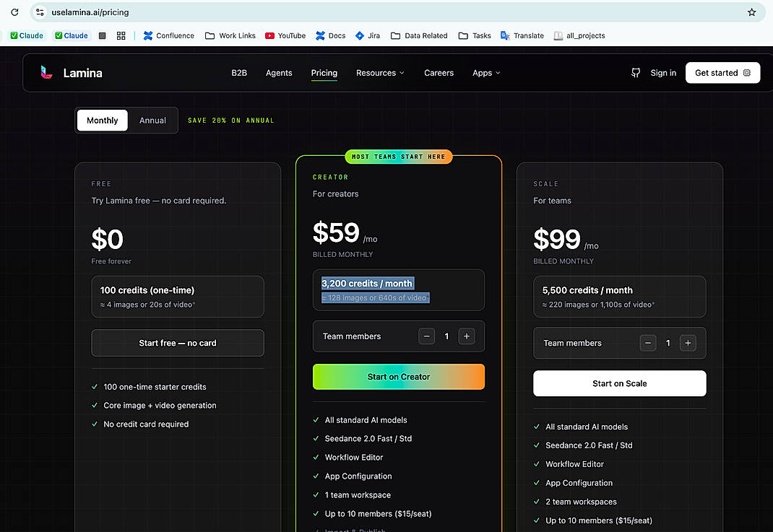
Task: Increase Creator plan team members
Action: coord(467,336)
